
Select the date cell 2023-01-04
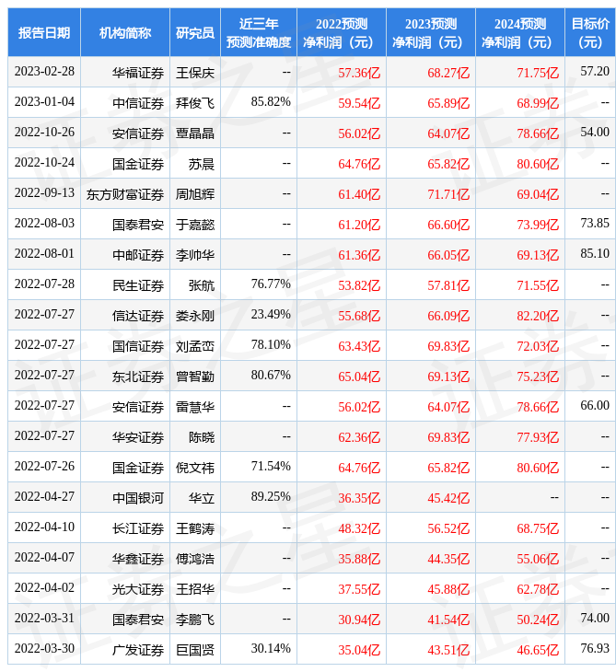44,102
